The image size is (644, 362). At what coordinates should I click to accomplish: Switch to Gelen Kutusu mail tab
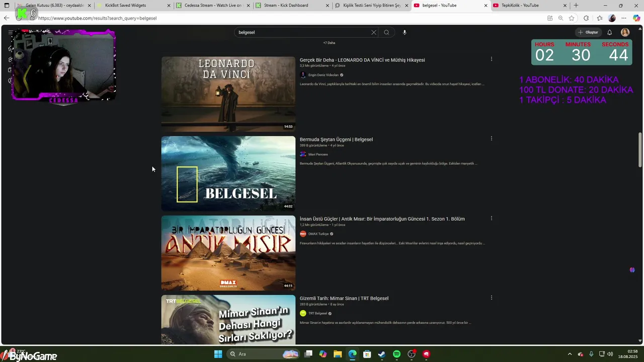pos(55,6)
